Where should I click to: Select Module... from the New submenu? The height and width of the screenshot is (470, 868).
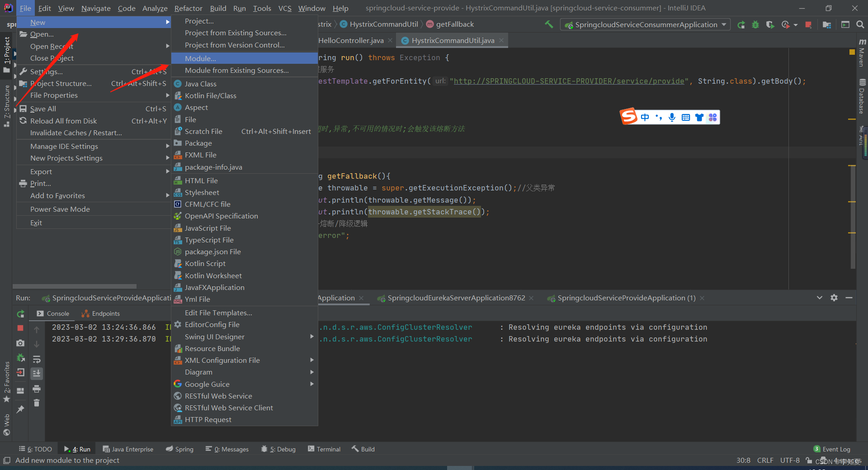point(200,58)
